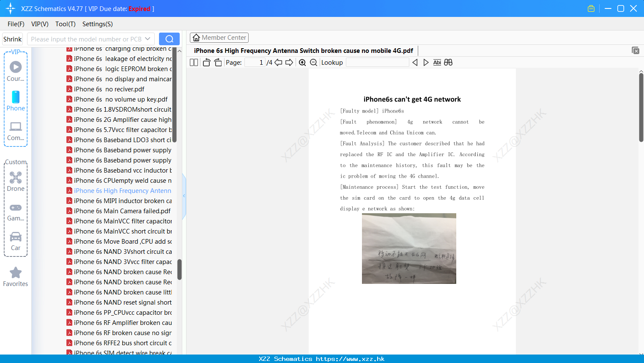Open iPhone 6s no volume up key.pdf

click(x=117, y=99)
